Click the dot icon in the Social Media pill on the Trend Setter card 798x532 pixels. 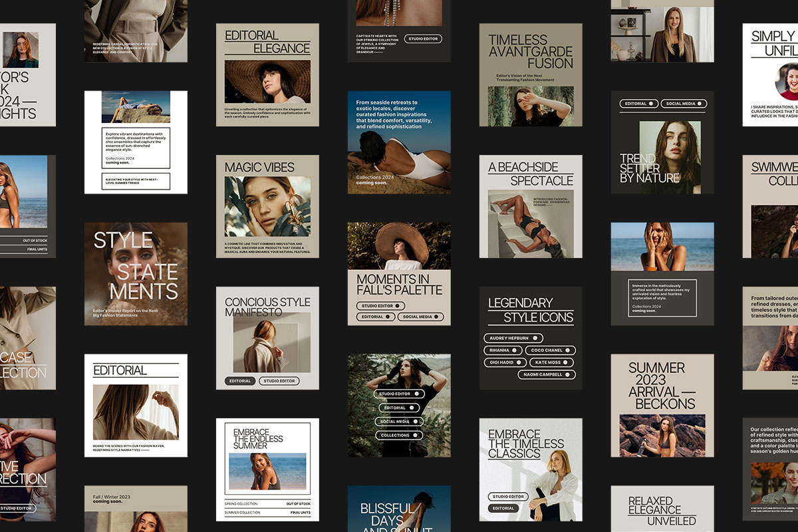(x=700, y=104)
